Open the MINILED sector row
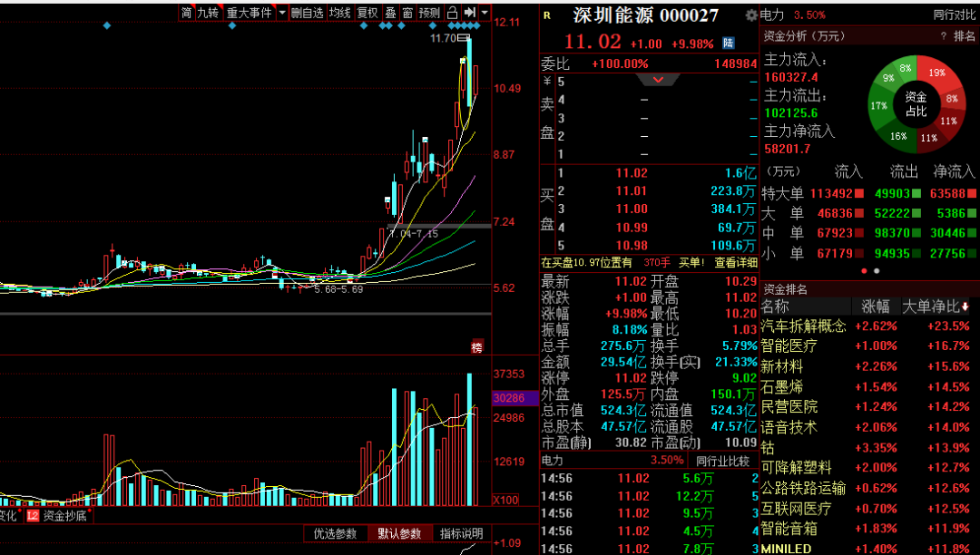This screenshot has width=980, height=555. coord(868,549)
